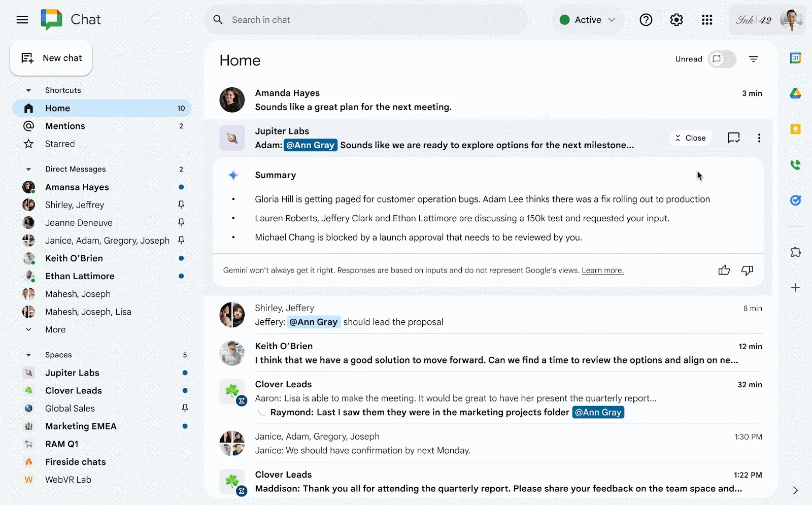The height and width of the screenshot is (505, 812).
Task: Open Google Calendar from the side panel
Action: coord(796,58)
